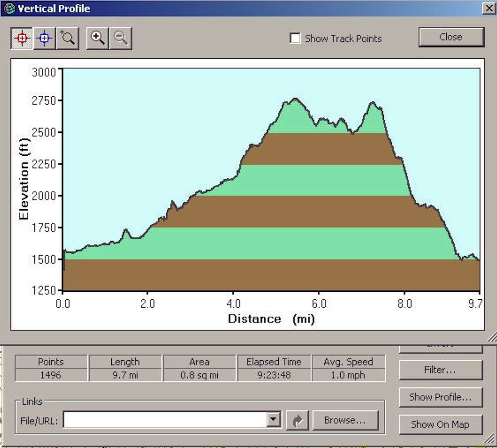Activate the zoom-to-selection magnifier tool
This screenshot has width=497, height=448.
point(68,38)
